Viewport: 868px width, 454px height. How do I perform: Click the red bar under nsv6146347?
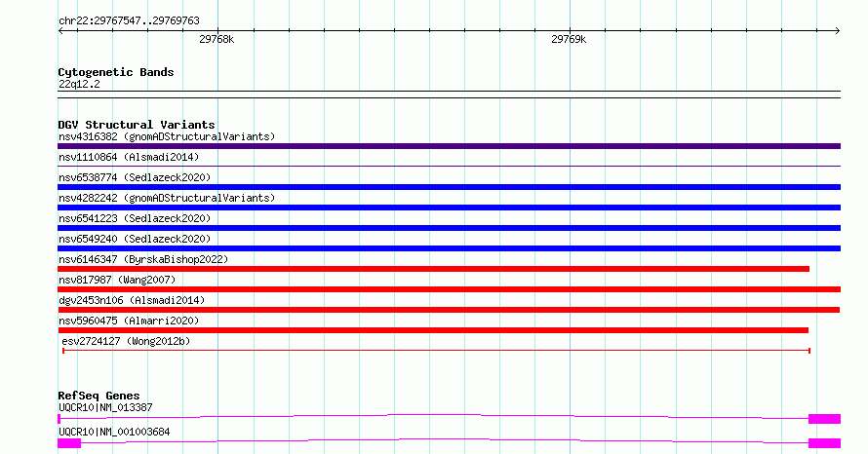[433, 269]
